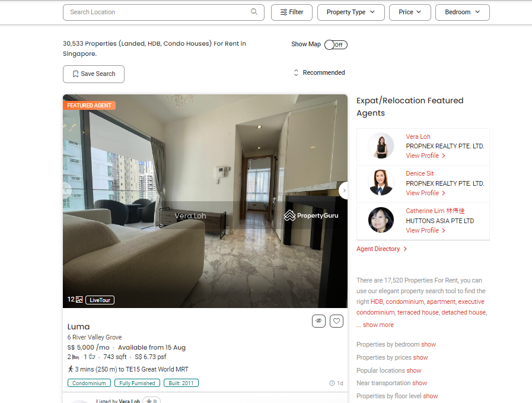Viewport: 532px width, 403px height.
Task: Click the 6 River Valley Grove address
Action: (x=94, y=337)
